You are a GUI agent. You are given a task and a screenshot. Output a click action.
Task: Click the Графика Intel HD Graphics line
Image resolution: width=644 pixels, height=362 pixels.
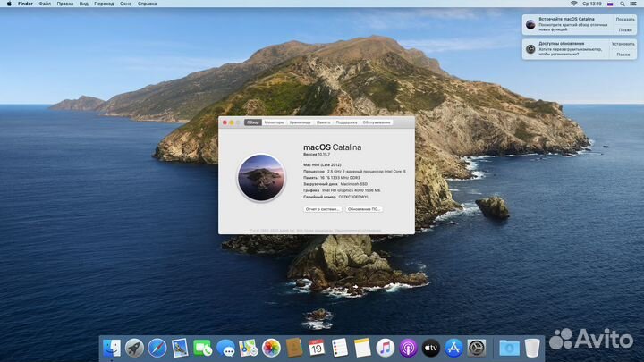(342, 190)
